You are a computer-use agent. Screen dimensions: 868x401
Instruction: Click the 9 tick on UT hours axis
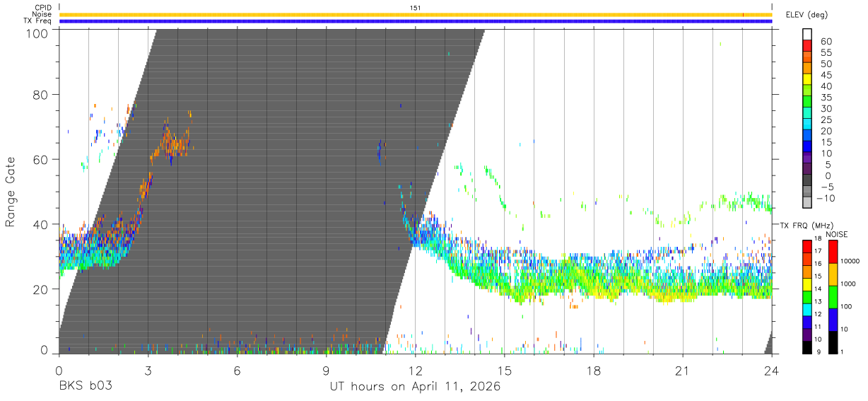point(327,371)
